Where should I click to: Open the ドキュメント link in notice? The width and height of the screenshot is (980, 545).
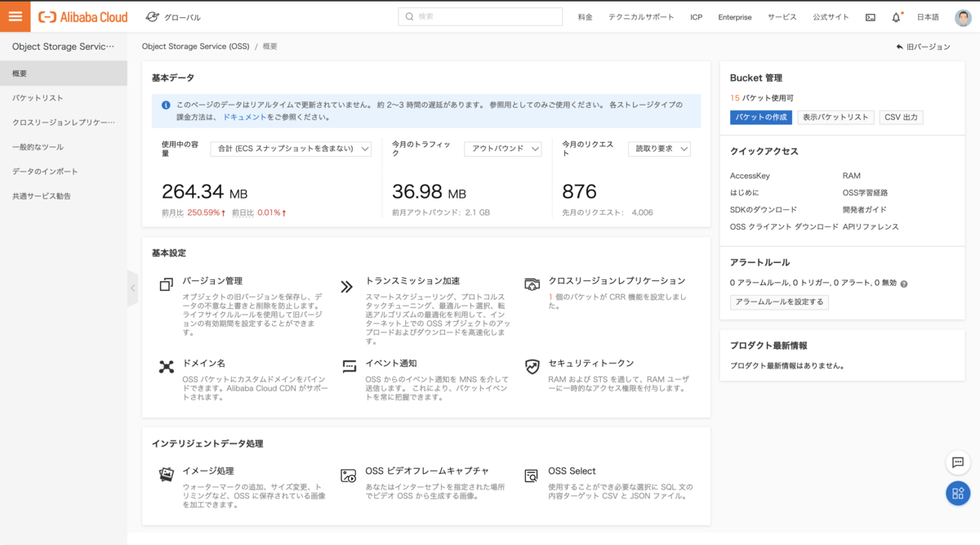pos(245,118)
